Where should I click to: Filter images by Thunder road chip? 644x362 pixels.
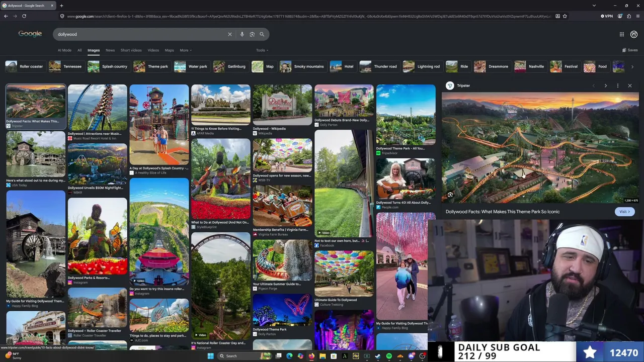[379, 66]
